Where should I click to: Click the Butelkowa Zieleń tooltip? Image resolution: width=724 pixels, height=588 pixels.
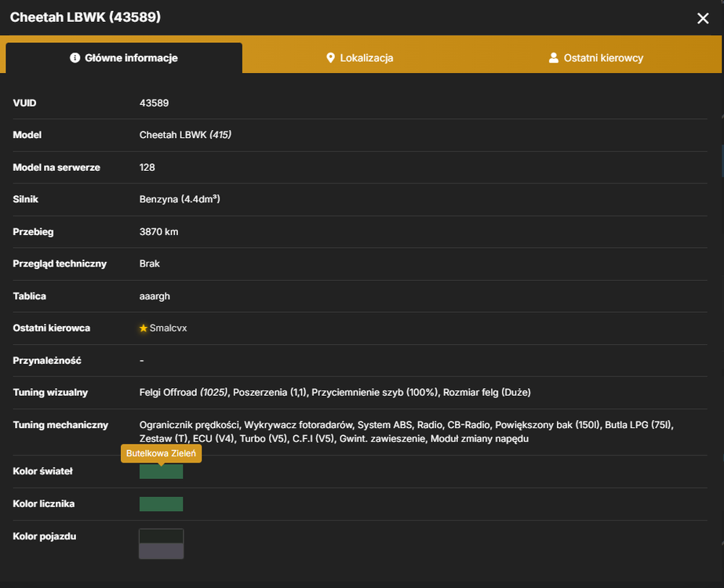[x=161, y=453]
